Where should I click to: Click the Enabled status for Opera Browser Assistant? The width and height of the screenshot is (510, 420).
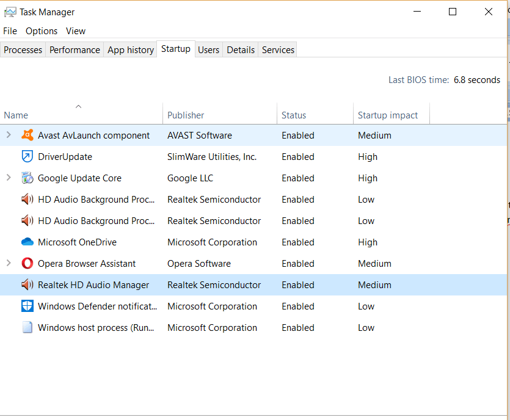(x=298, y=264)
